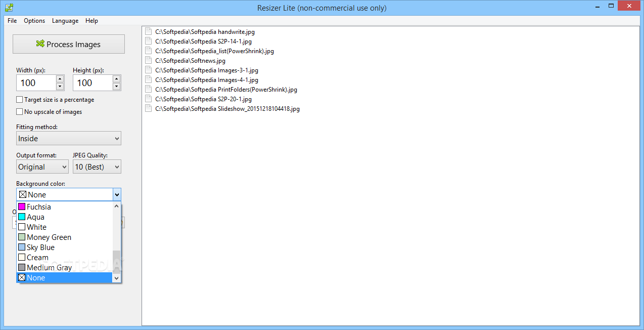Select the Softpedia S2P-20-1.jpg entry
This screenshot has height=330, width=644.
203,99
